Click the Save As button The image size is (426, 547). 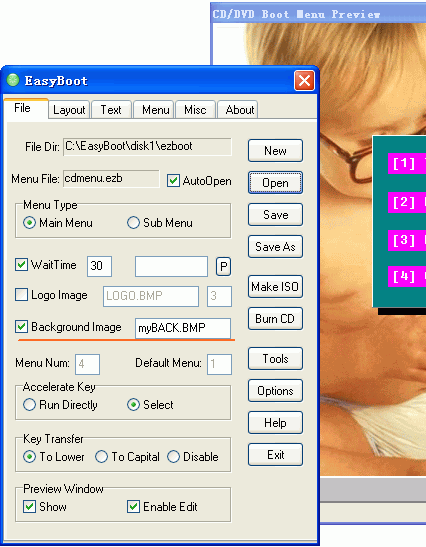click(275, 247)
